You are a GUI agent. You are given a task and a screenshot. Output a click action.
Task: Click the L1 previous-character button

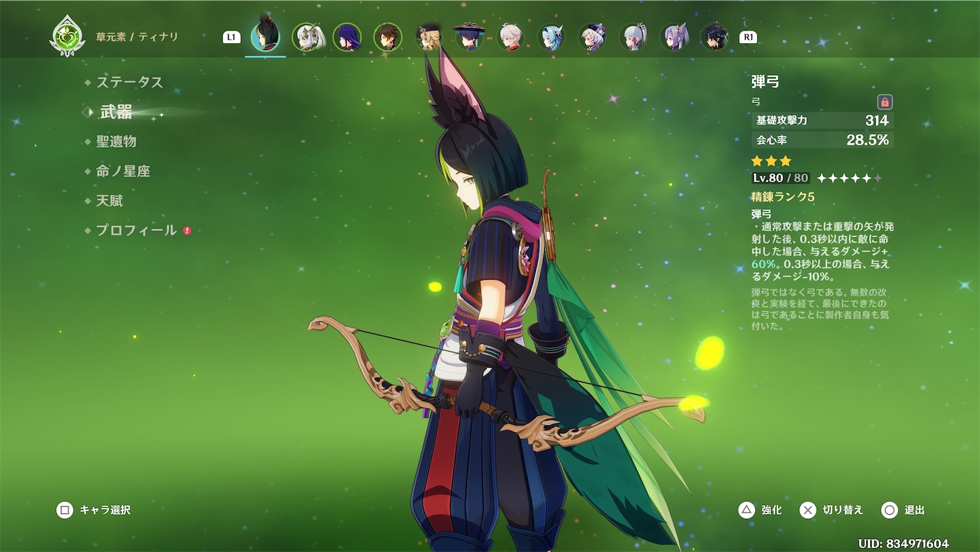[x=231, y=37]
